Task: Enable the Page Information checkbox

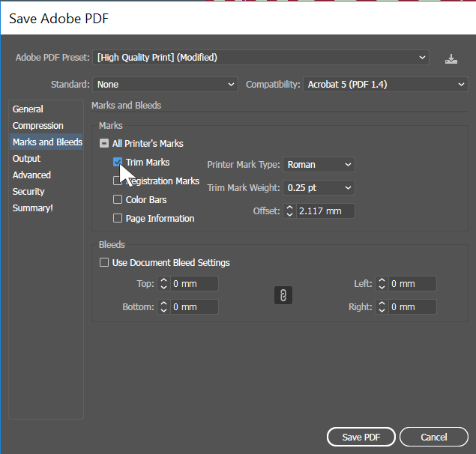Action: click(x=118, y=219)
